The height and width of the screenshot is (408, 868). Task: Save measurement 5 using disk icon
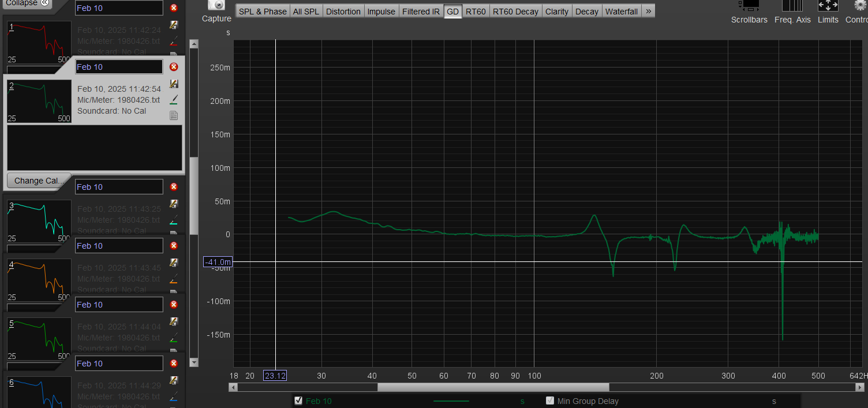pos(174,321)
